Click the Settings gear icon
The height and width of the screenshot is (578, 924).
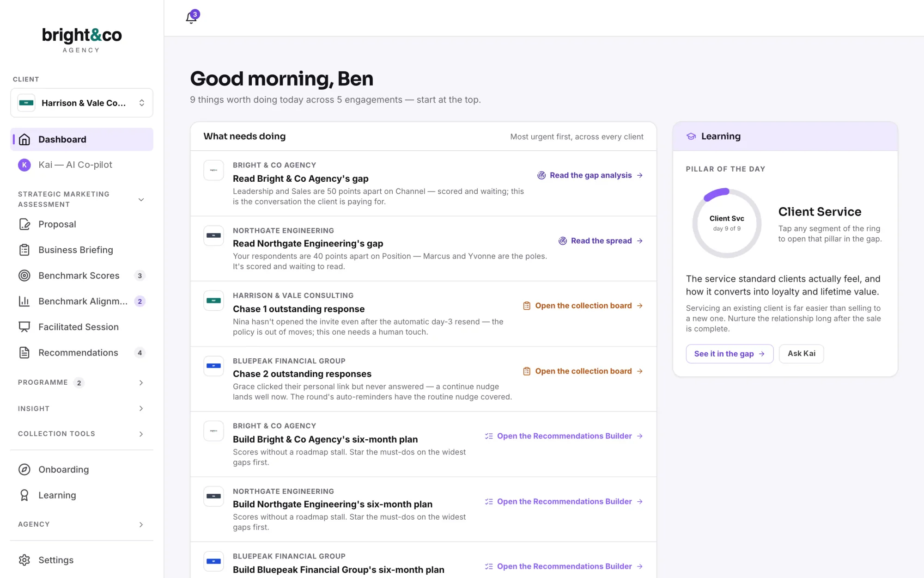pos(24,560)
